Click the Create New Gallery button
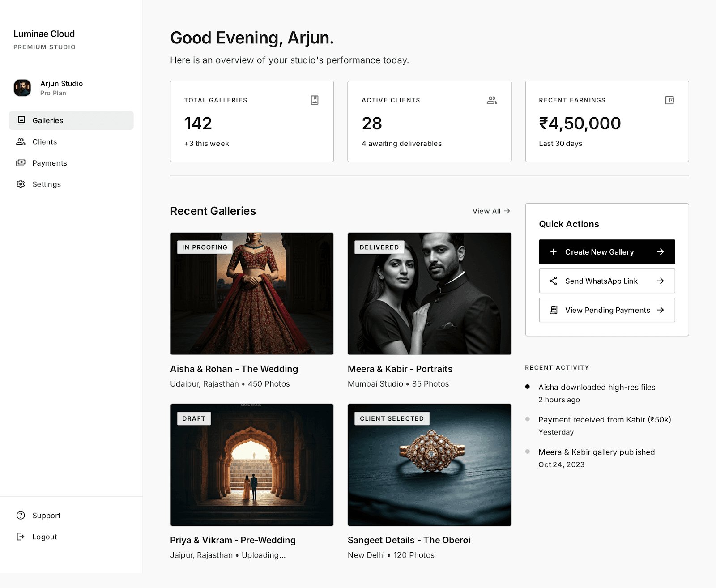 (x=607, y=252)
